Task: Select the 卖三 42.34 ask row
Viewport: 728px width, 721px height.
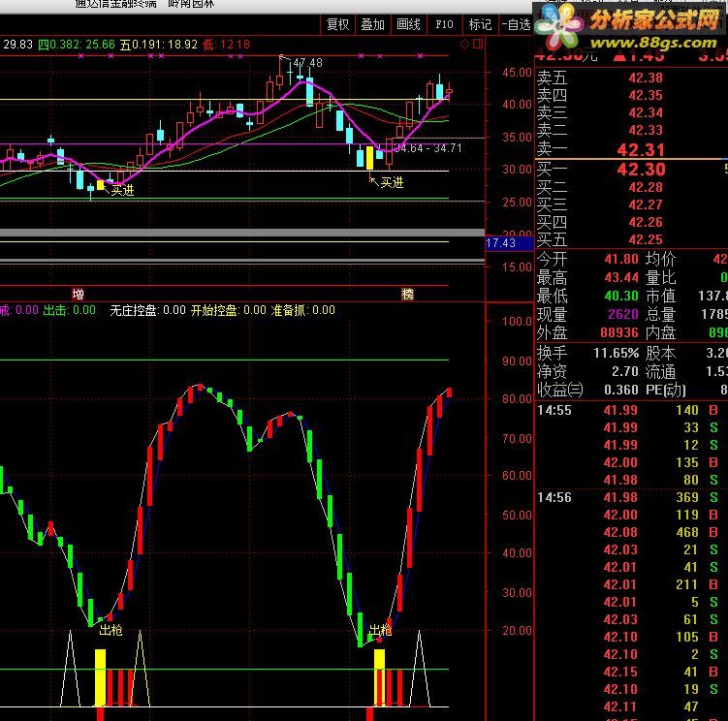Action: click(x=631, y=112)
